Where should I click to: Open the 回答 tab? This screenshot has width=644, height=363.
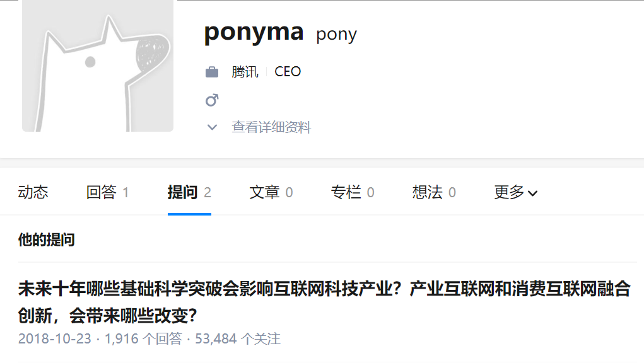point(103,193)
